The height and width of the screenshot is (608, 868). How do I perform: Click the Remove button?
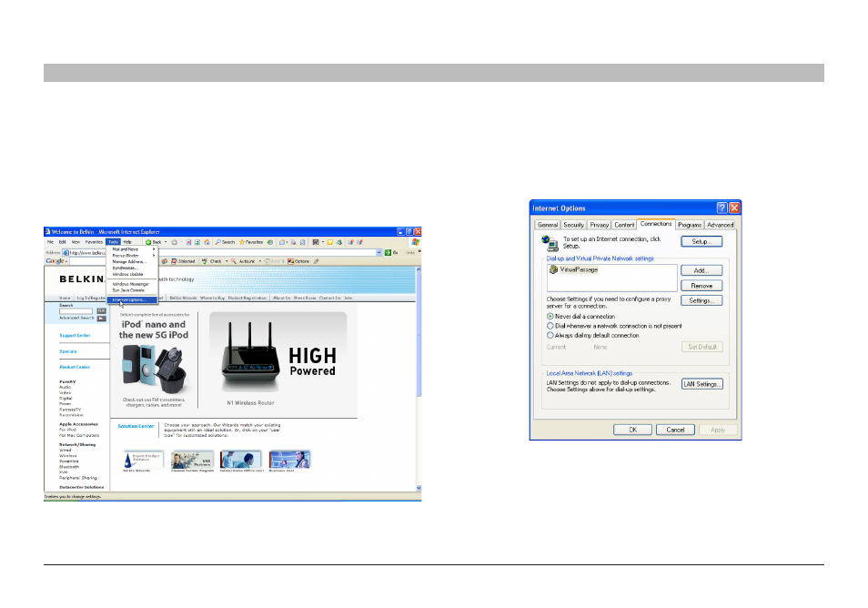pyautogui.click(x=701, y=286)
